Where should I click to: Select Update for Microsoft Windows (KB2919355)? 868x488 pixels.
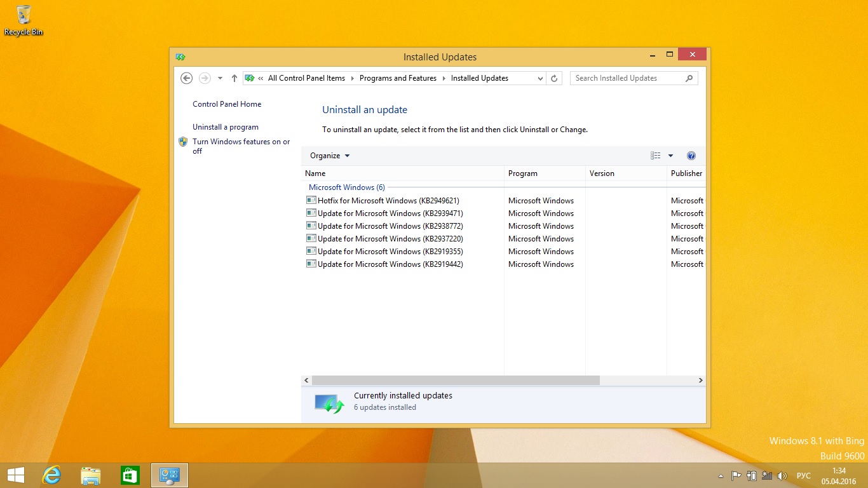[x=390, y=252]
